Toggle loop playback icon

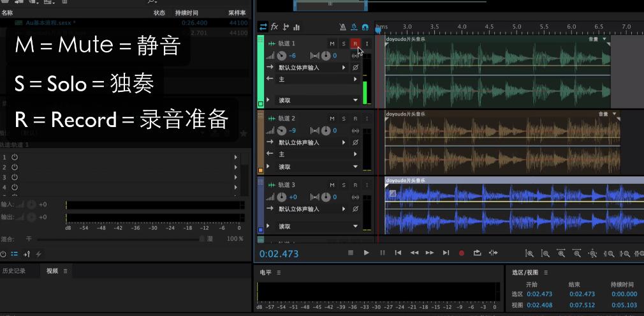pyautogui.click(x=477, y=253)
